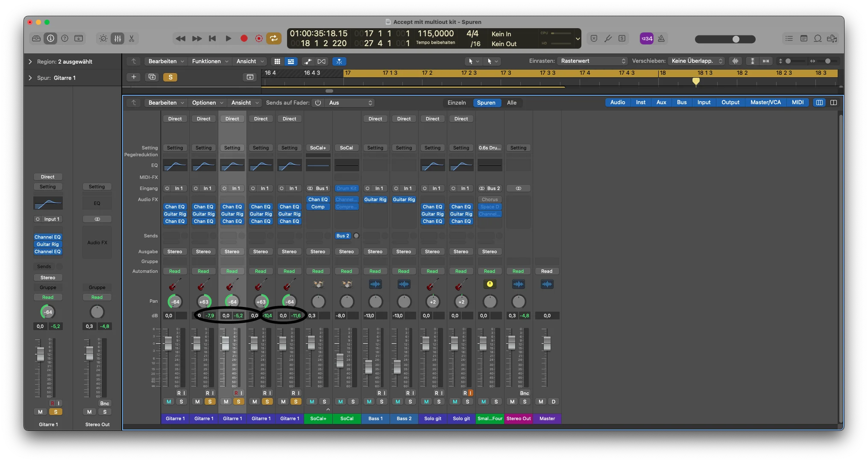This screenshot has width=868, height=462.
Task: Open the List Editors icon
Action: coord(789,38)
